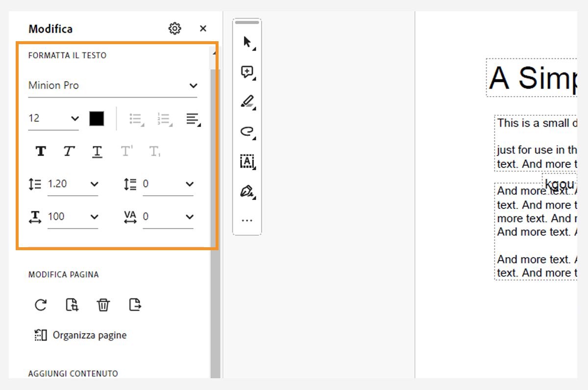The width and height of the screenshot is (588, 390).
Task: Open the Modifica panel settings gear
Action: (x=174, y=28)
